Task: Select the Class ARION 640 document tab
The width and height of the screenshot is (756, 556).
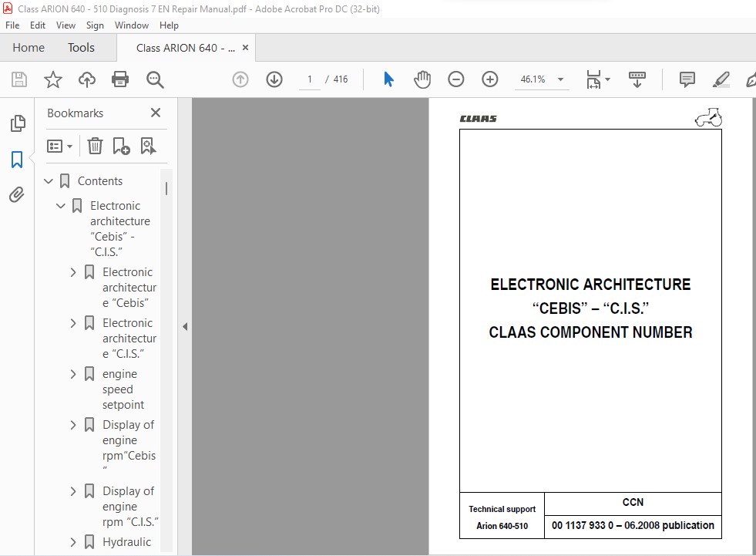Action: tap(186, 48)
